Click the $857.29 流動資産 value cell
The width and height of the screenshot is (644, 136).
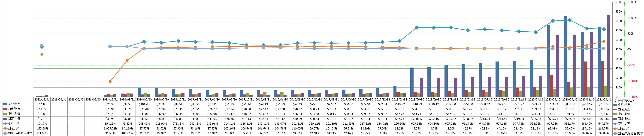pyautogui.click(x=570, y=104)
